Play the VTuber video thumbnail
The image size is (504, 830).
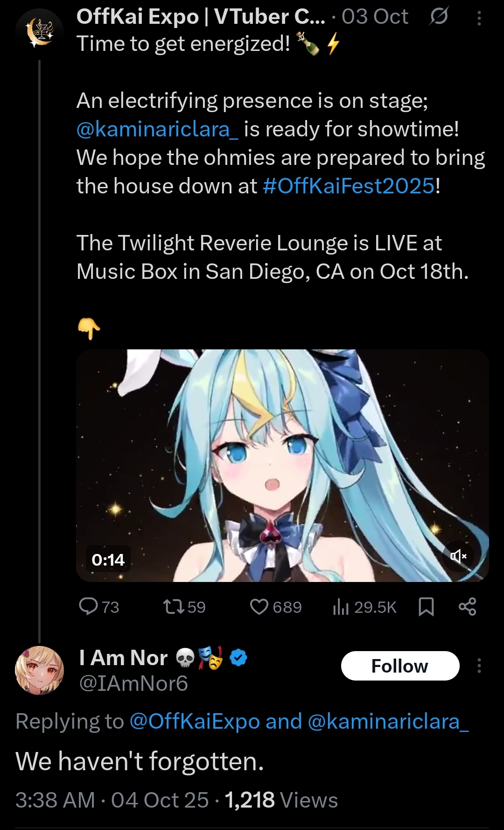282,465
